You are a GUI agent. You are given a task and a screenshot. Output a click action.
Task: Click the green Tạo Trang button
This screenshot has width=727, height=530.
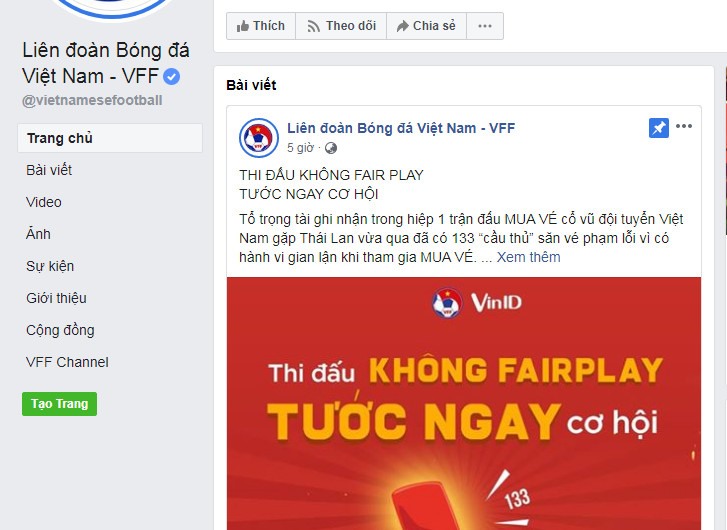(x=59, y=404)
